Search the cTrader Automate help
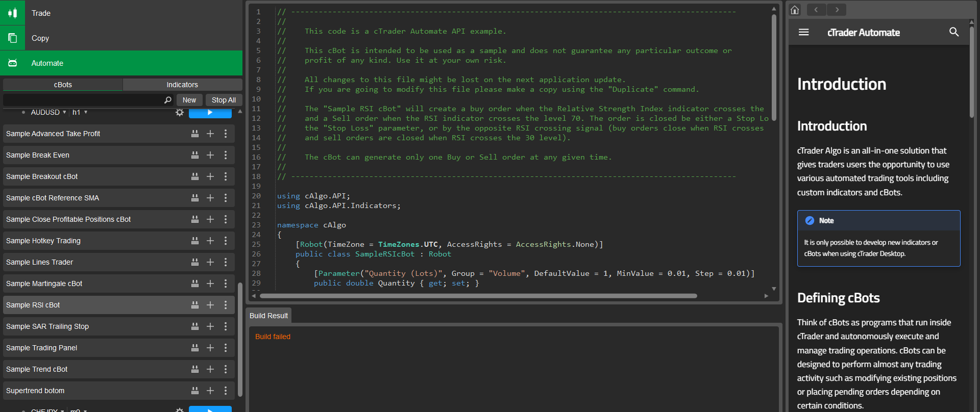This screenshot has height=412, width=980. [x=953, y=32]
